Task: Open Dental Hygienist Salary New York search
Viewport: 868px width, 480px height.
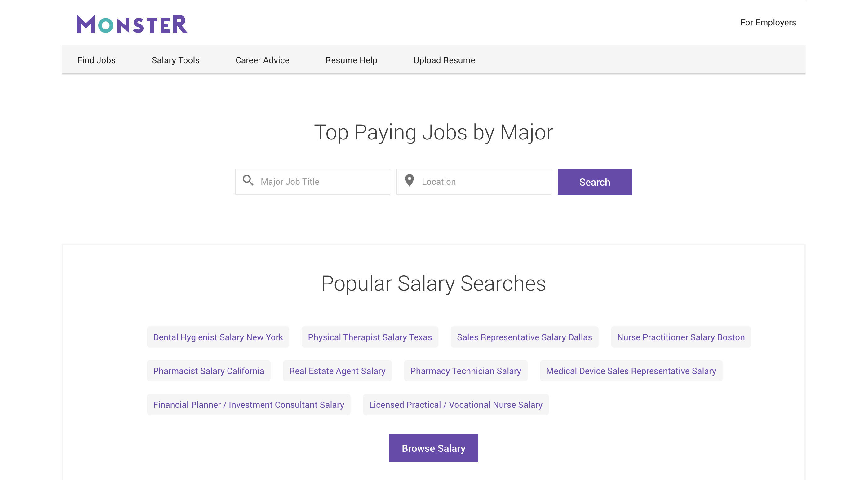Action: 218,337
